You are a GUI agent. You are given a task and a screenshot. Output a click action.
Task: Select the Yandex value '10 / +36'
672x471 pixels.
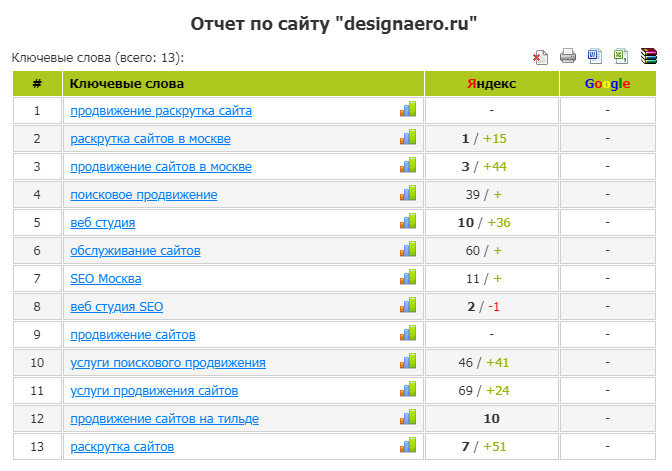pos(484,223)
